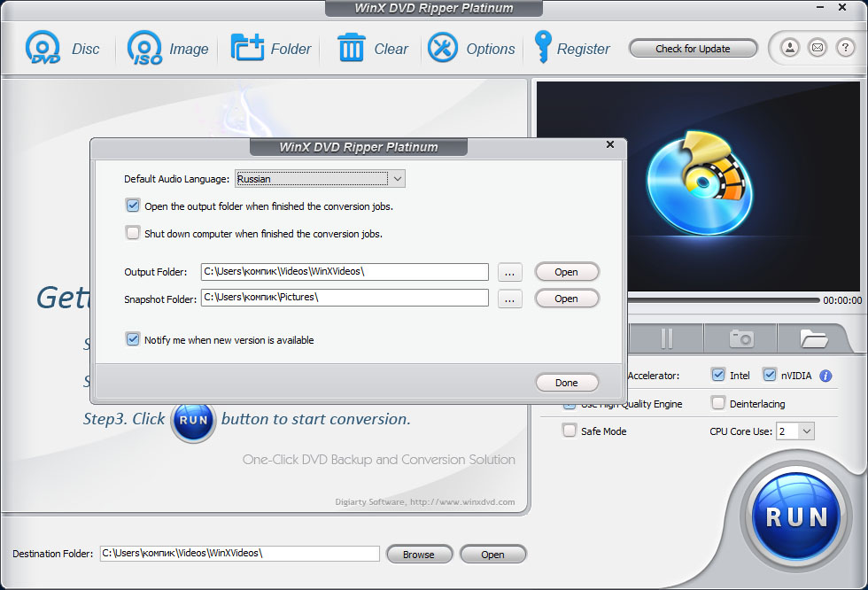Click the nVIDIA info icon
Viewport: 868px width, 590px height.
825,376
